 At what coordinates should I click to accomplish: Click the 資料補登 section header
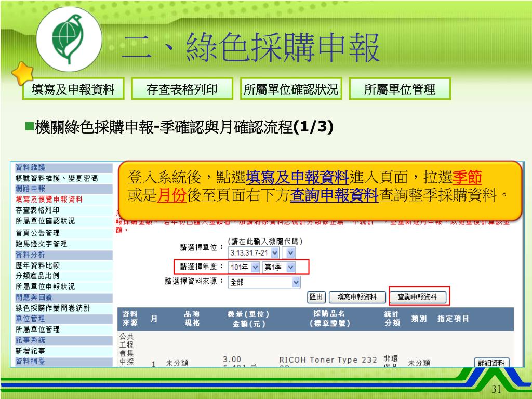[x=63, y=362]
